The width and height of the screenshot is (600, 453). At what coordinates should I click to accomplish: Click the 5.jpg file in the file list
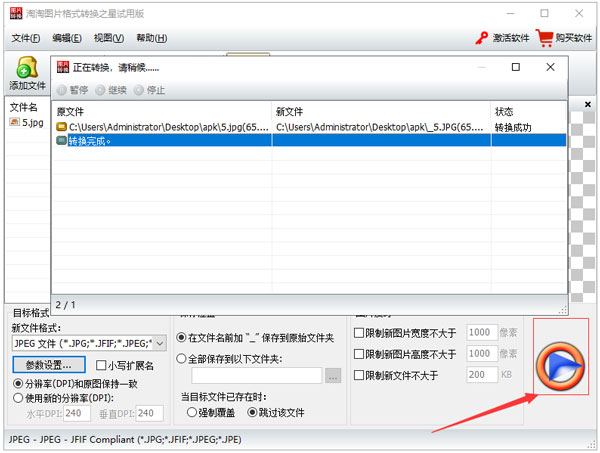point(30,122)
